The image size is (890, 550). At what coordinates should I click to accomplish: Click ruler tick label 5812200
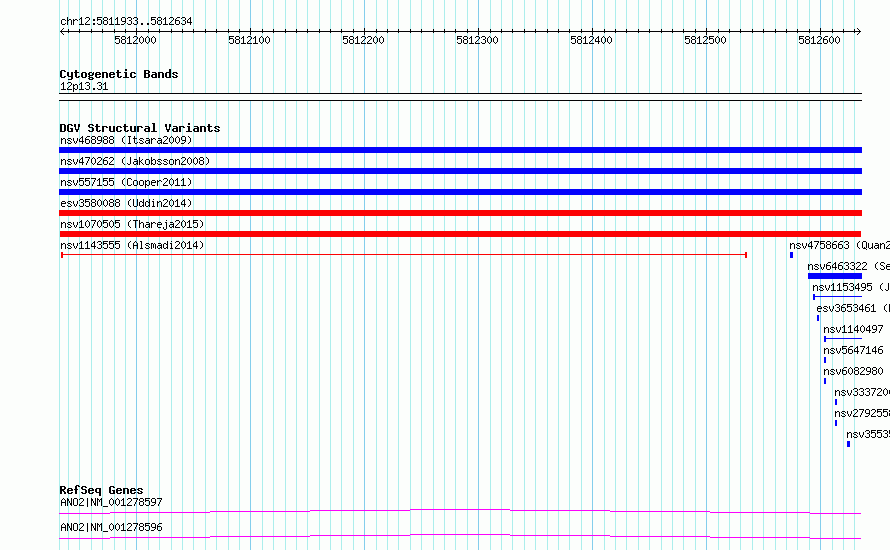click(363, 40)
